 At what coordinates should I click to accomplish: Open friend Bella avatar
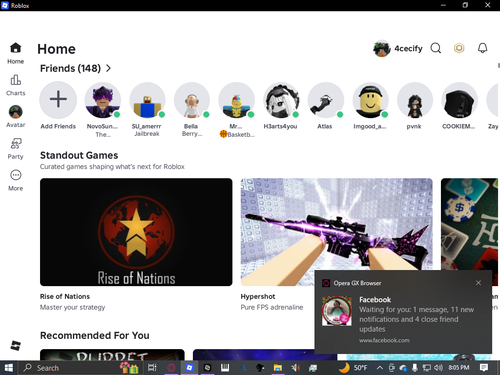(192, 100)
